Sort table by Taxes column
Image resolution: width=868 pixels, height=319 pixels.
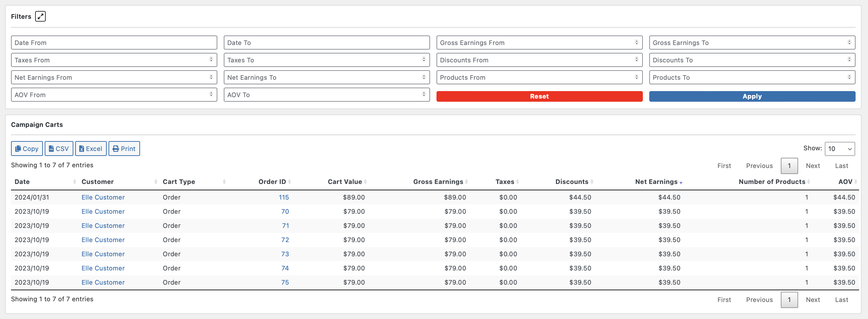tap(495, 182)
